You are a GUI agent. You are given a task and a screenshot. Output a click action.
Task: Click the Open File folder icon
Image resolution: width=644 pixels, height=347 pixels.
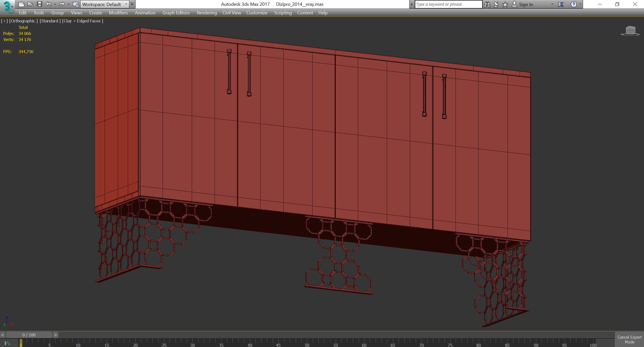(x=30, y=4)
